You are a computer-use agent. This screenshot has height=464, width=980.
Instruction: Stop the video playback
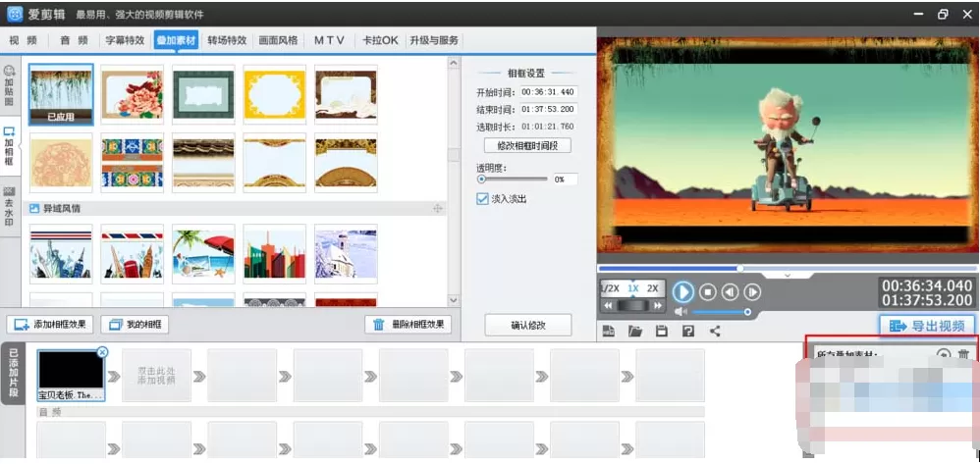click(x=708, y=291)
